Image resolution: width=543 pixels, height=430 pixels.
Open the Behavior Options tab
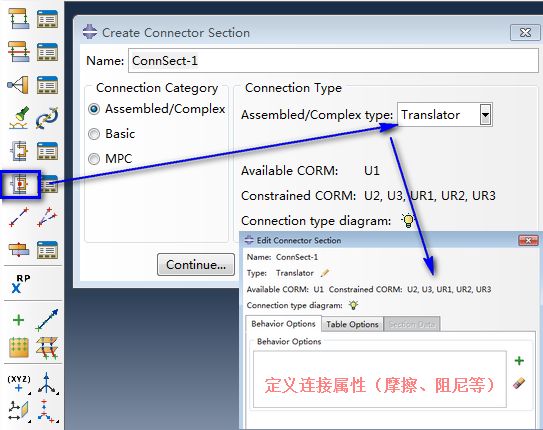283,324
